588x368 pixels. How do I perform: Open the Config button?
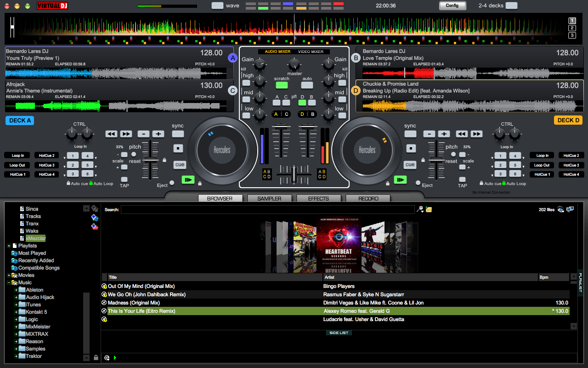pyautogui.click(x=452, y=6)
